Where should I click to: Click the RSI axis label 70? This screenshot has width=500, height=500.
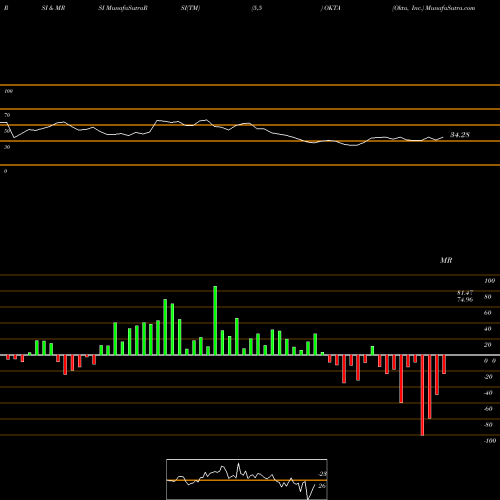tap(7, 115)
